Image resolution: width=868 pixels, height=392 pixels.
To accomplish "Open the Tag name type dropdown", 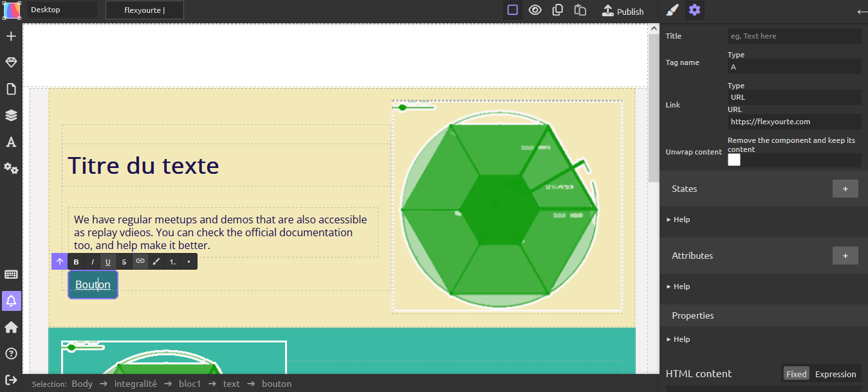I will point(795,66).
